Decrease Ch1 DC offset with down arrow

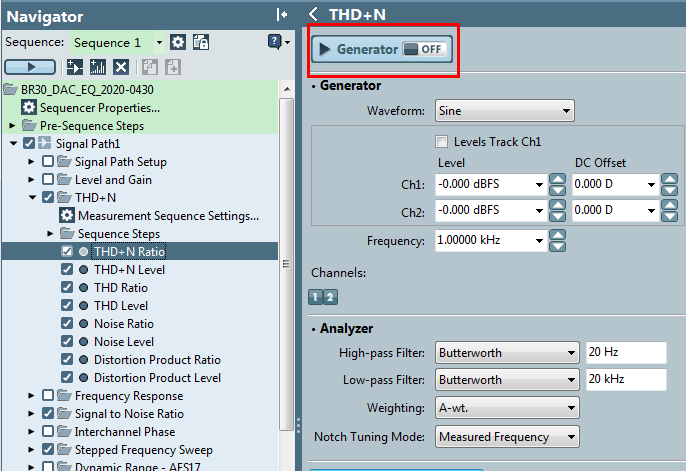pyautogui.click(x=669, y=190)
